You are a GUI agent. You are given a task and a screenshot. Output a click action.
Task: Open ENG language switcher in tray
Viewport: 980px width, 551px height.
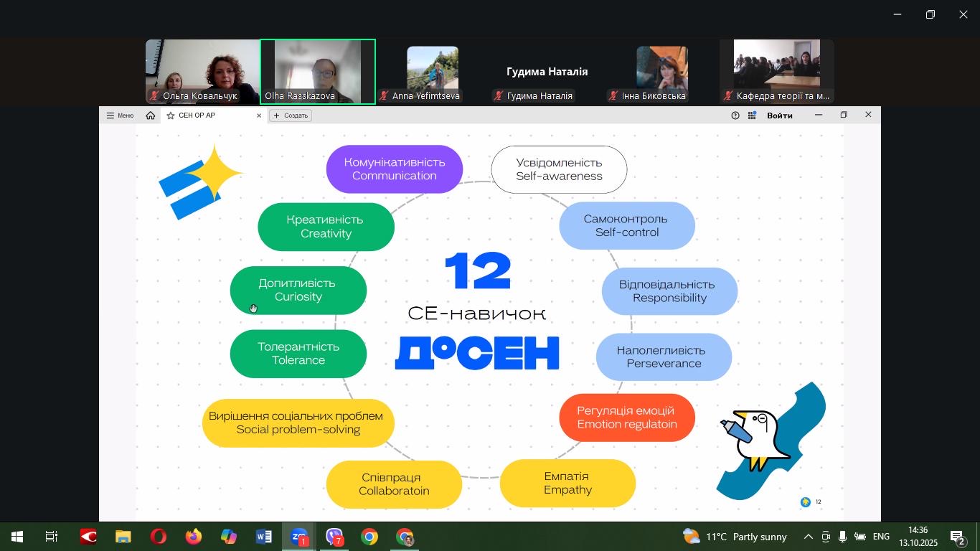(880, 537)
